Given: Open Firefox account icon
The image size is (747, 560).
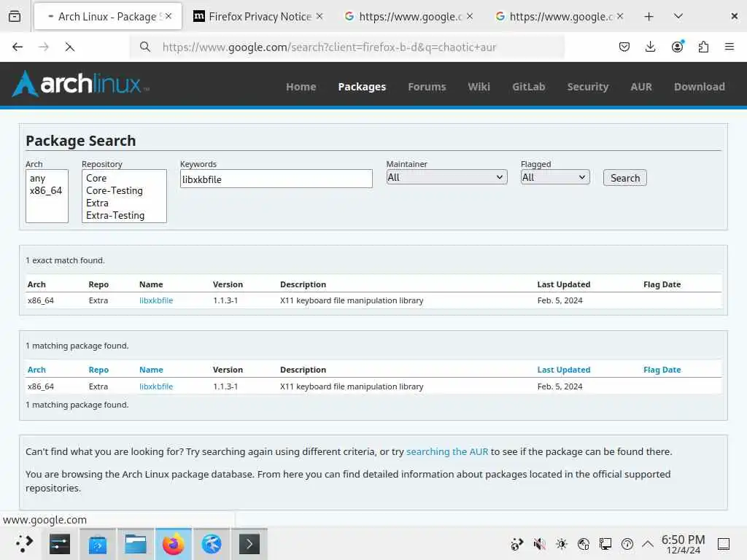Looking at the screenshot, I should 677,47.
